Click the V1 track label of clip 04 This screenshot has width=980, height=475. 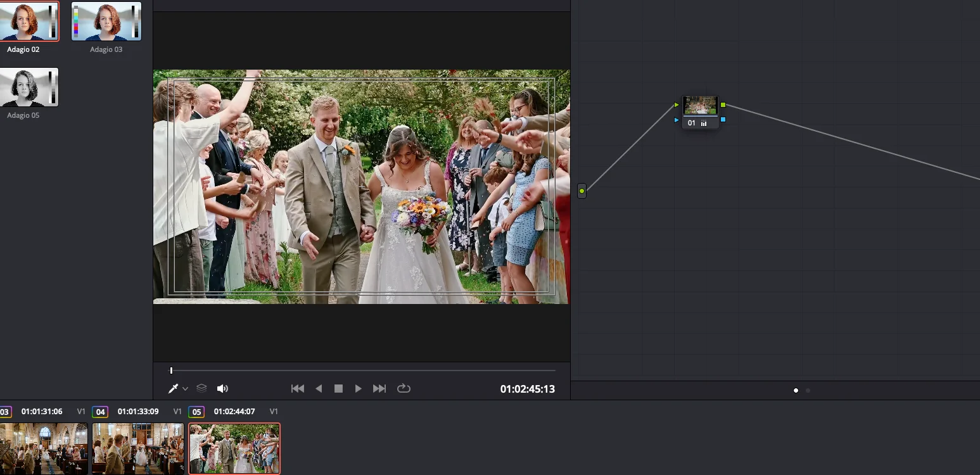[177, 412]
